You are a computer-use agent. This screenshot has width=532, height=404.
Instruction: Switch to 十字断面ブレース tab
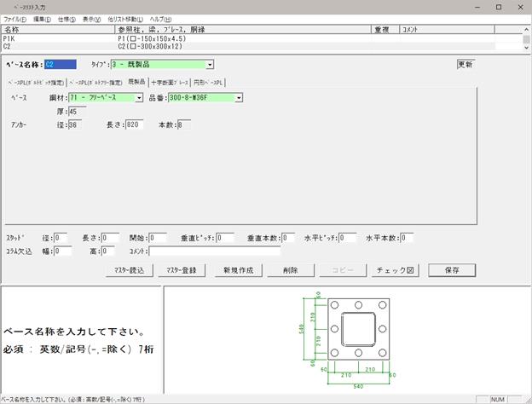(x=170, y=83)
